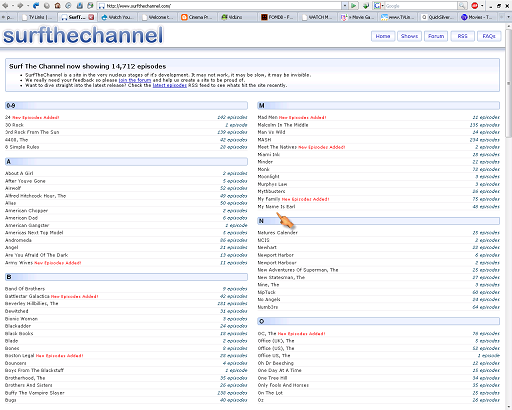
Task: Click the green downloads arrow icon
Action: 366,6
